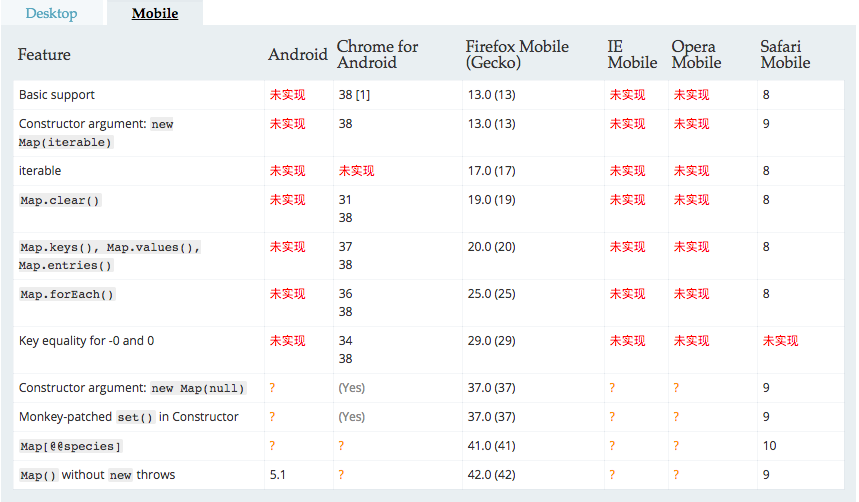This screenshot has width=859, height=502.
Task: Click the Map(iterable) code snippet
Action: [65, 142]
